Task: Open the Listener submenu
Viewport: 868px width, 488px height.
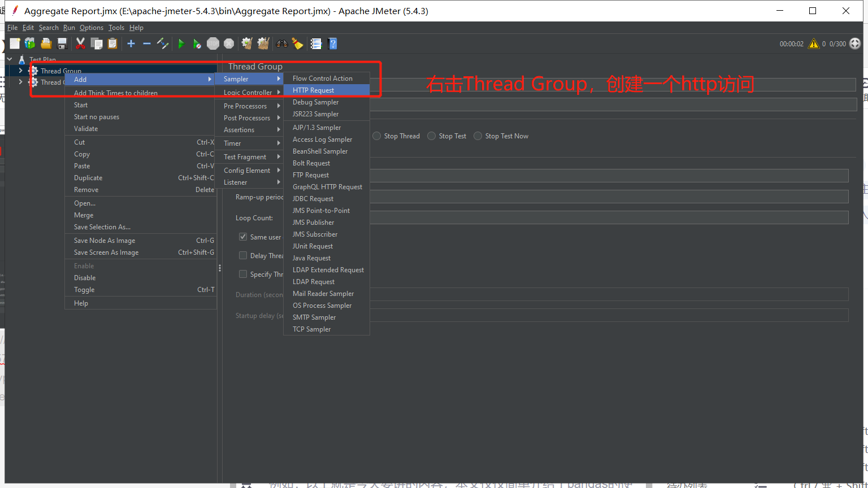Action: click(249, 182)
